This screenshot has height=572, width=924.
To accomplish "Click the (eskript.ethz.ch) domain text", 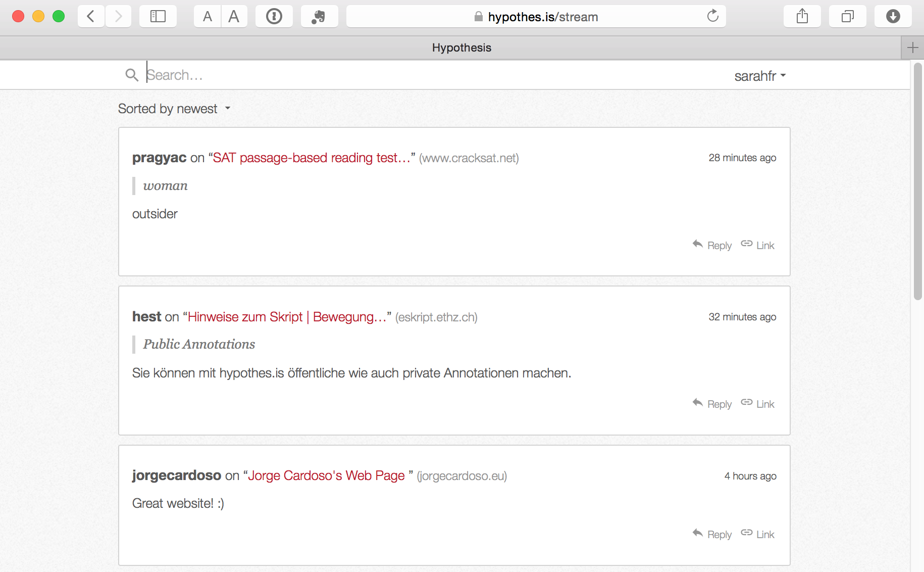I will click(x=436, y=317).
